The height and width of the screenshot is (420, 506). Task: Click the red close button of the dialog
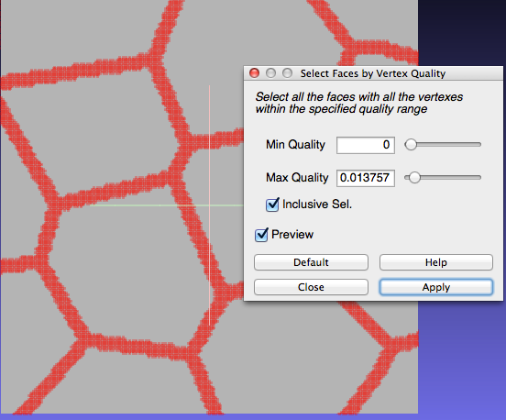click(254, 73)
